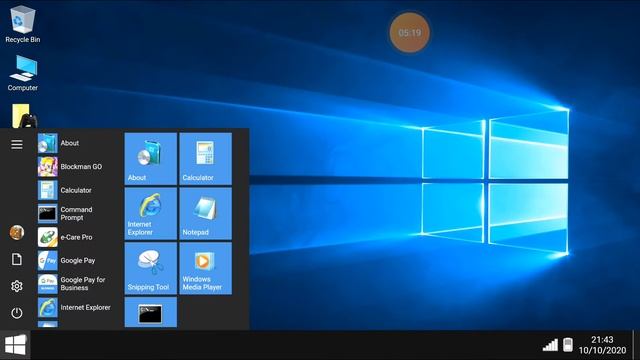Open About from the app list
640x360 pixels.
tap(78, 143)
